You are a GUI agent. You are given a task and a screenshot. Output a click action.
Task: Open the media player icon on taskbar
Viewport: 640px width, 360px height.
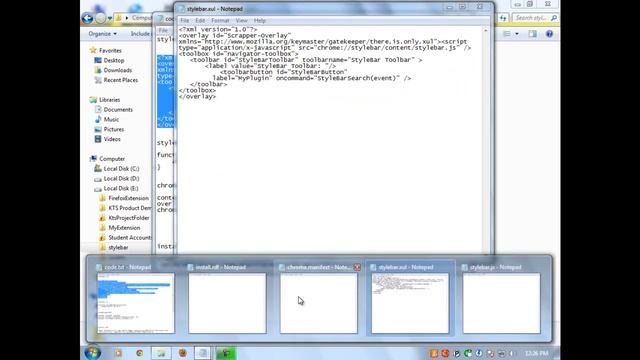(118, 353)
